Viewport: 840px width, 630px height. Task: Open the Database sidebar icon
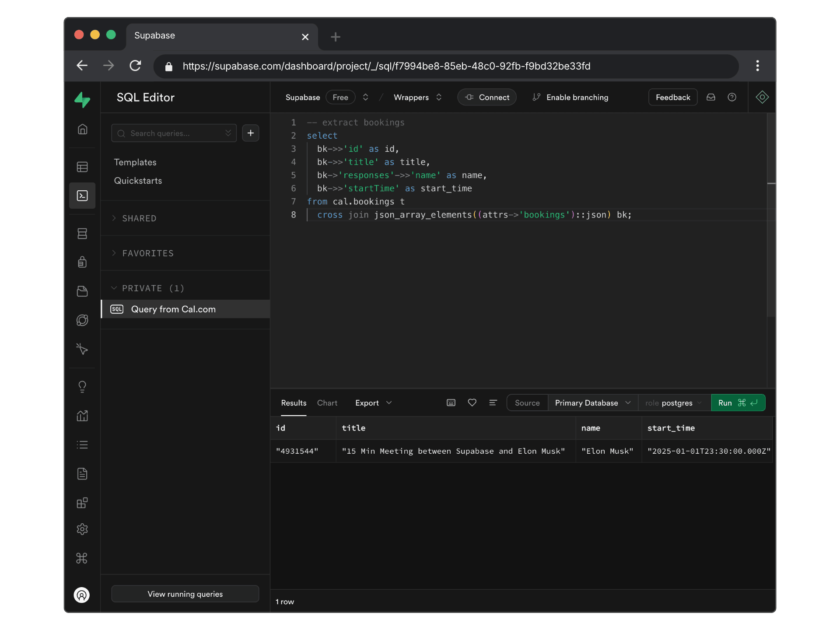pyautogui.click(x=82, y=234)
